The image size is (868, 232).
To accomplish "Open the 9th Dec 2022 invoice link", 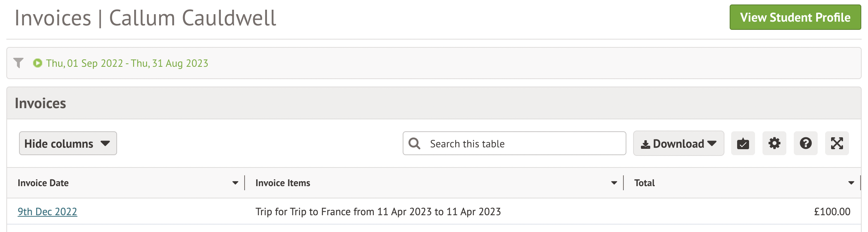I will coord(47,212).
